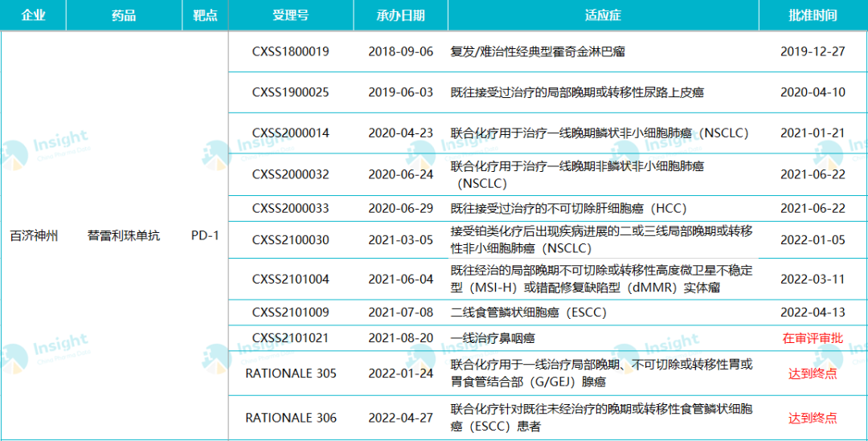868x441 pixels.
Task: Select approval date 2019-12-27
Action: click(813, 51)
